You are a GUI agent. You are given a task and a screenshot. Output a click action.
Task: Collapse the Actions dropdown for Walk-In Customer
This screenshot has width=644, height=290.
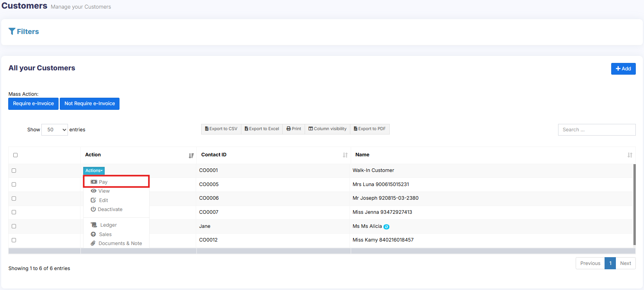coord(94,171)
